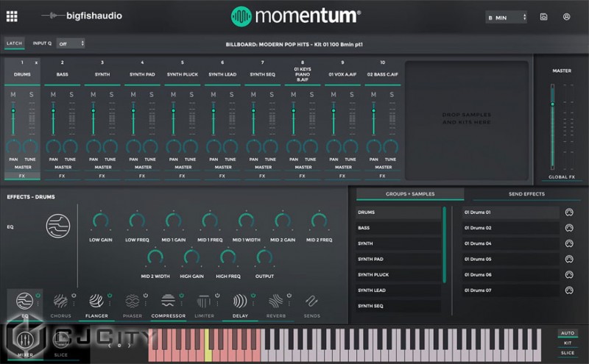Toggle the Limiter power button
589x364 pixels.
[x=217, y=296]
